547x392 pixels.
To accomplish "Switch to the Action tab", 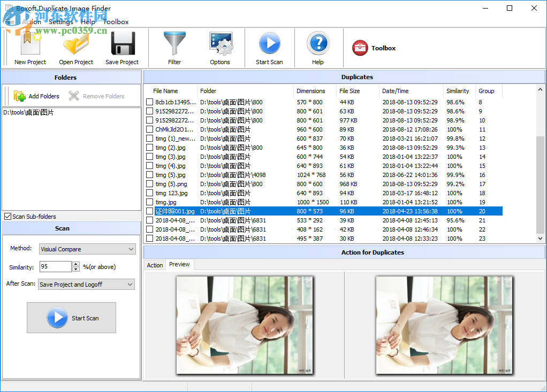I will 155,265.
